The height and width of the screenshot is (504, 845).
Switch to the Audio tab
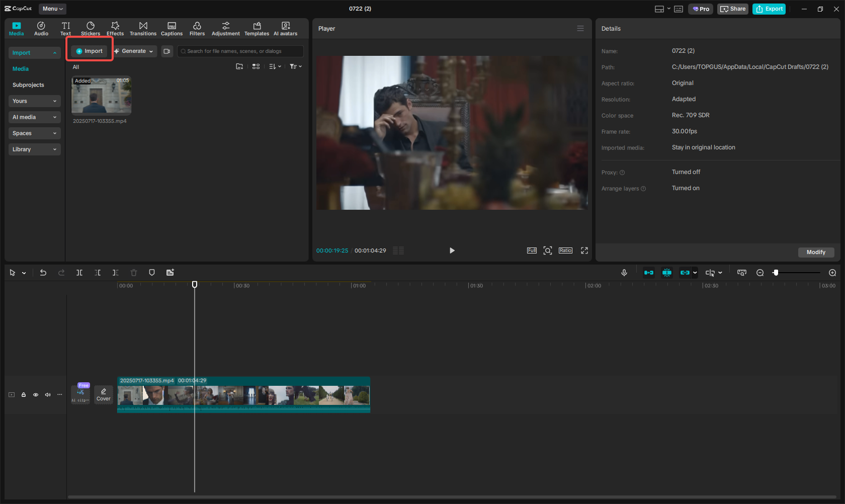[41, 28]
